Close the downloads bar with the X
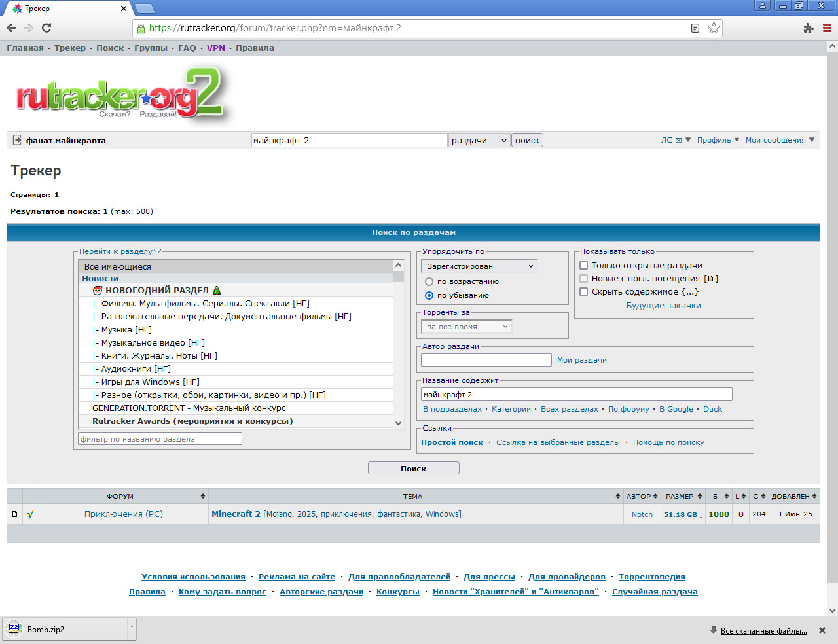 click(x=822, y=630)
